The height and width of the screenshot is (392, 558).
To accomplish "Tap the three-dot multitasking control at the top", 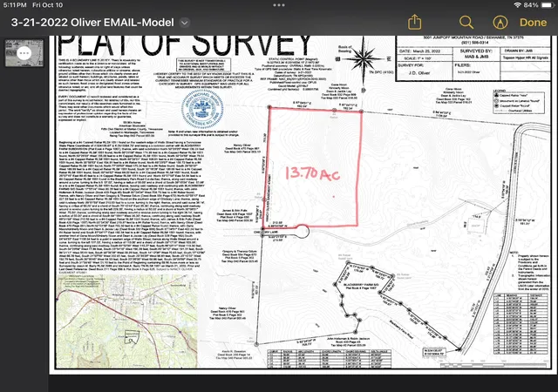I will tap(279, 5).
